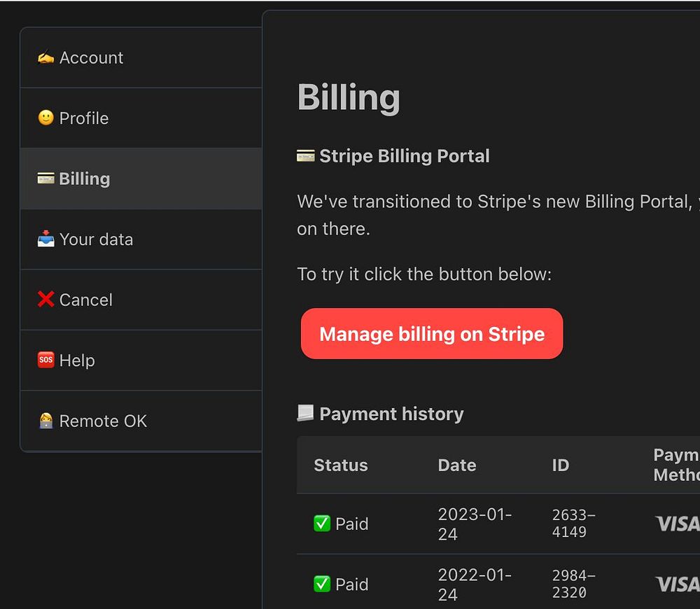Click the SOS icon beside Help
700x609 pixels.
coord(45,360)
